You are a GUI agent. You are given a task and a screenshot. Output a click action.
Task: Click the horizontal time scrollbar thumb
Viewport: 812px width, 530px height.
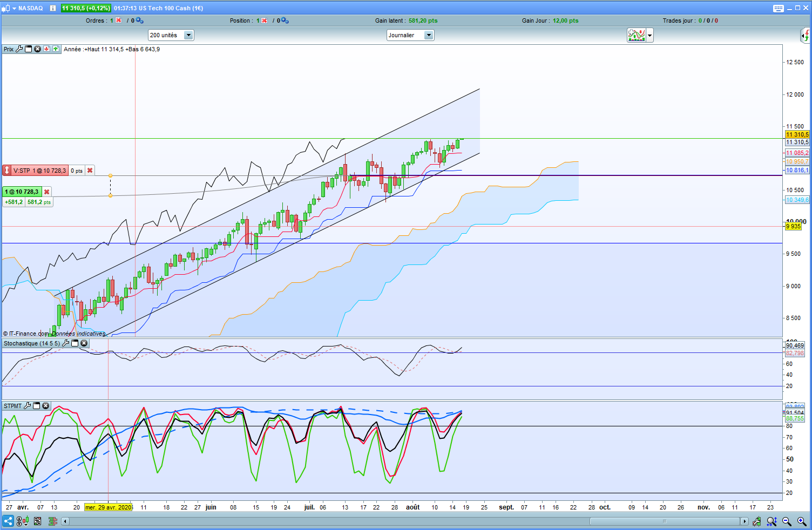(x=665, y=521)
